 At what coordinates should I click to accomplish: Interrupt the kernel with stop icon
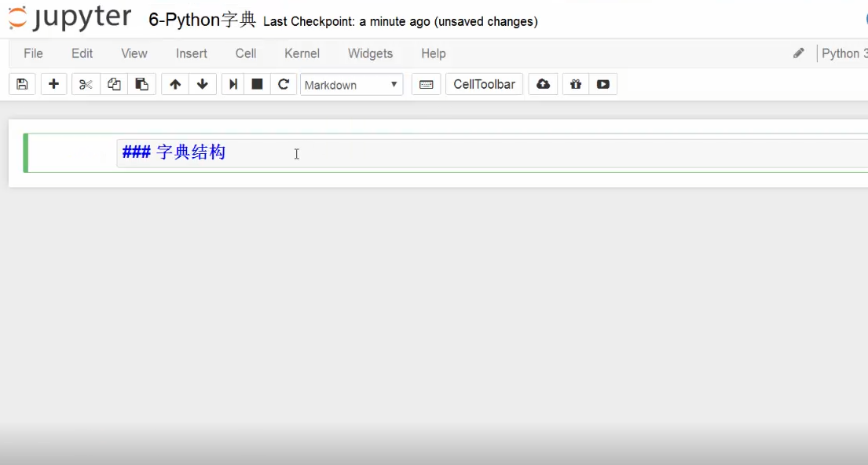tap(257, 85)
